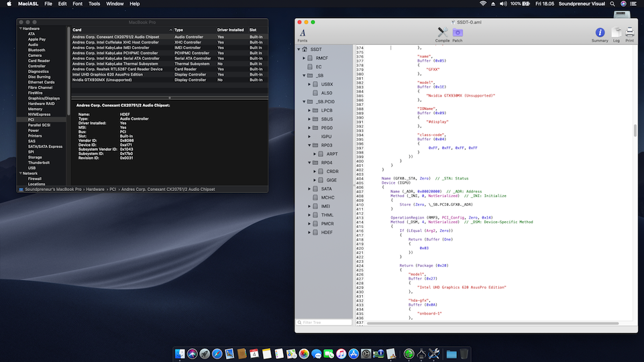This screenshot has width=644, height=362.
Task: Collapse the SSDT root tree node
Action: (299, 49)
